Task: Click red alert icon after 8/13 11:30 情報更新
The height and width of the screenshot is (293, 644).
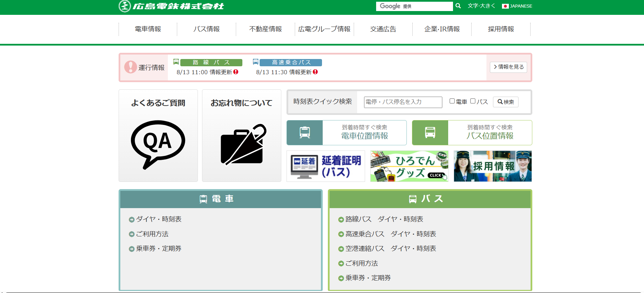Action: (315, 72)
